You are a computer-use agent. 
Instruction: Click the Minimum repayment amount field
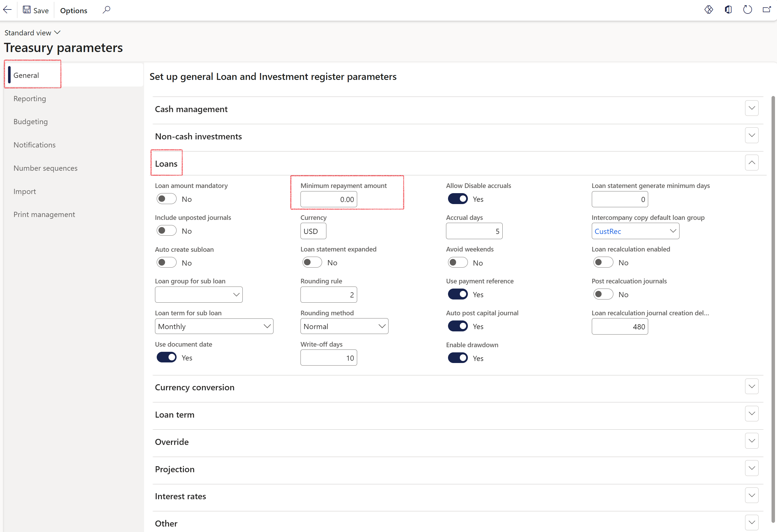pos(329,199)
